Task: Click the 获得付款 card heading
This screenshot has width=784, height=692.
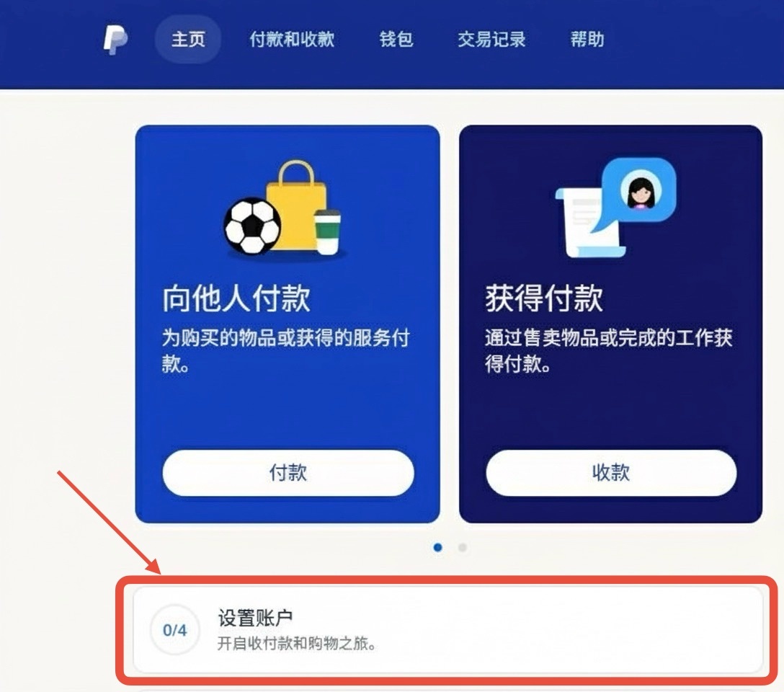Action: [543, 298]
